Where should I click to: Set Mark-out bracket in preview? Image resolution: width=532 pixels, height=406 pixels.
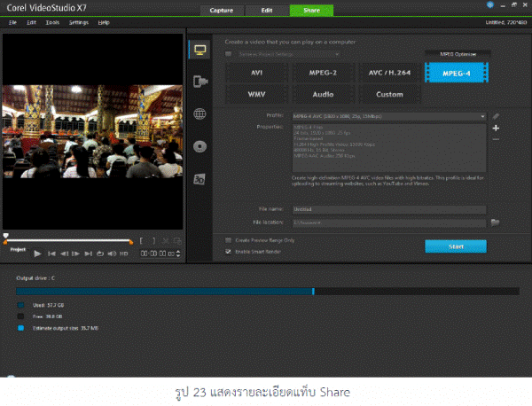[154, 241]
